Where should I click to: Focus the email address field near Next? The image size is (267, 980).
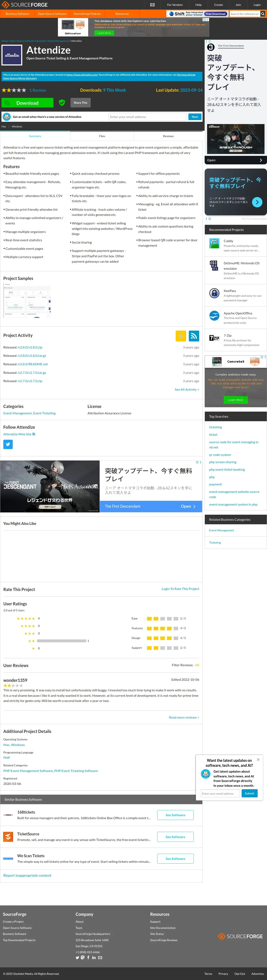coord(147,117)
